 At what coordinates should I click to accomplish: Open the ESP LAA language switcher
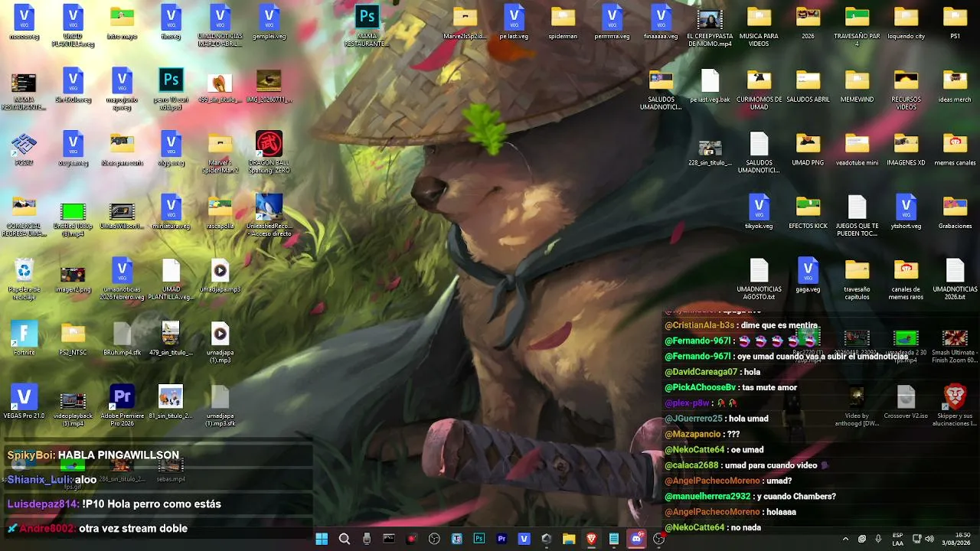point(897,539)
